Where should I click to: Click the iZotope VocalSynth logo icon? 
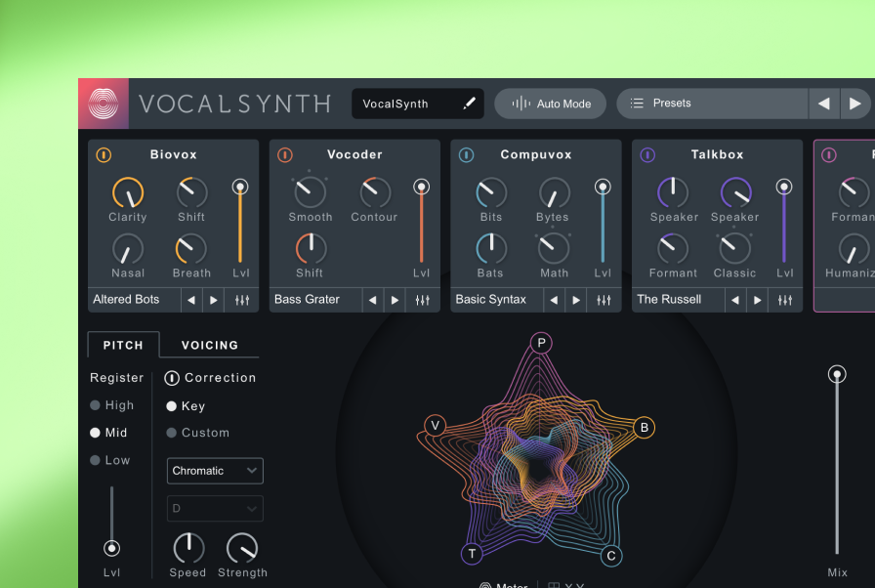pos(103,104)
